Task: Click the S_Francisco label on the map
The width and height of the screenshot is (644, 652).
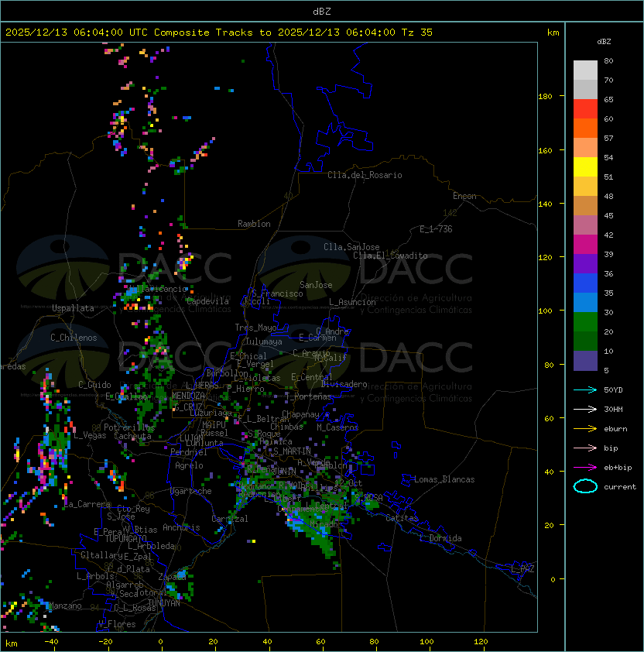Action: point(277,293)
